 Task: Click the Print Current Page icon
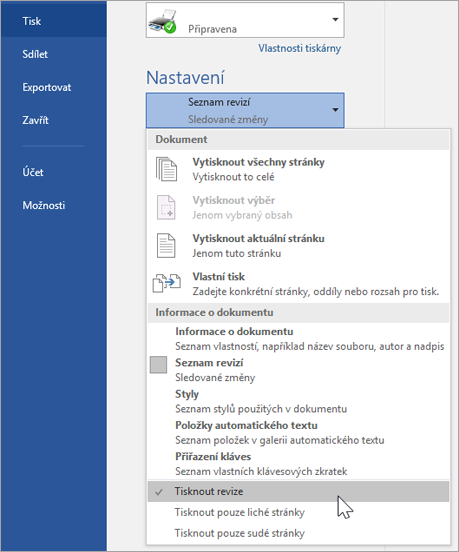[166, 245]
